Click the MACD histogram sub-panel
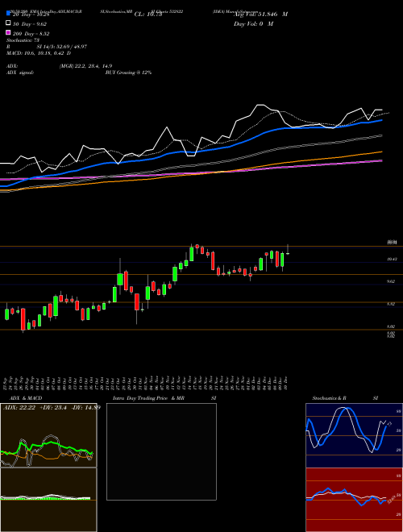The width and height of the screenshot is (403, 532). click(48, 500)
